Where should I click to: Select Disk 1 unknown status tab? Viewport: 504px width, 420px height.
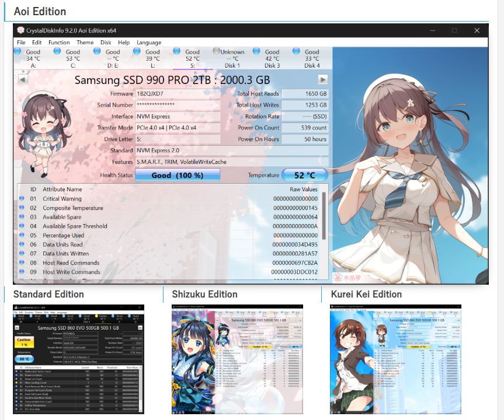(232, 58)
